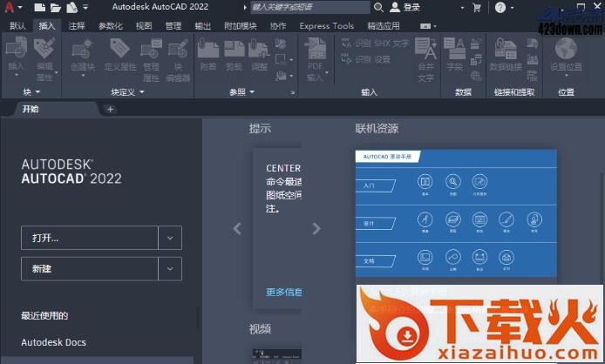Click the Open (打开...) button

point(90,238)
